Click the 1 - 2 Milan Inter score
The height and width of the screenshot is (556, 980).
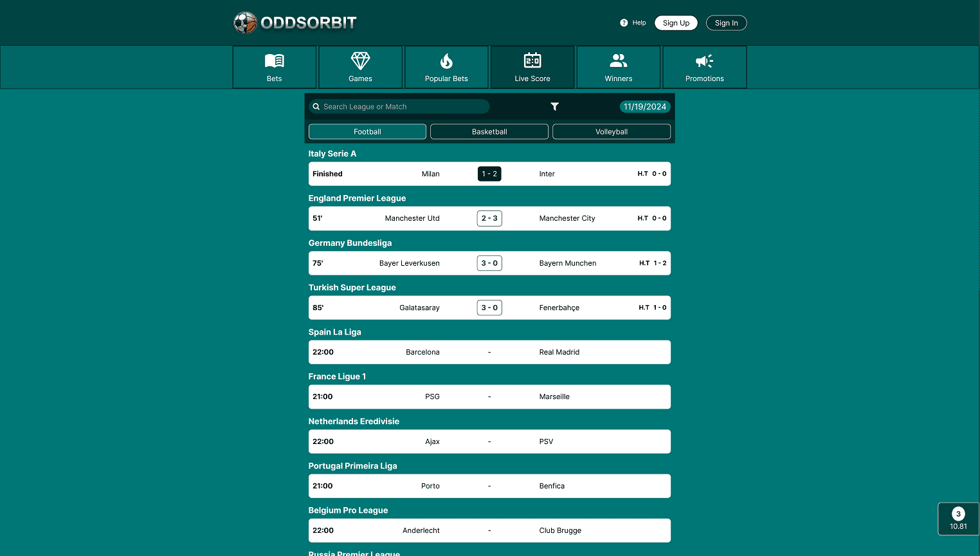coord(489,174)
